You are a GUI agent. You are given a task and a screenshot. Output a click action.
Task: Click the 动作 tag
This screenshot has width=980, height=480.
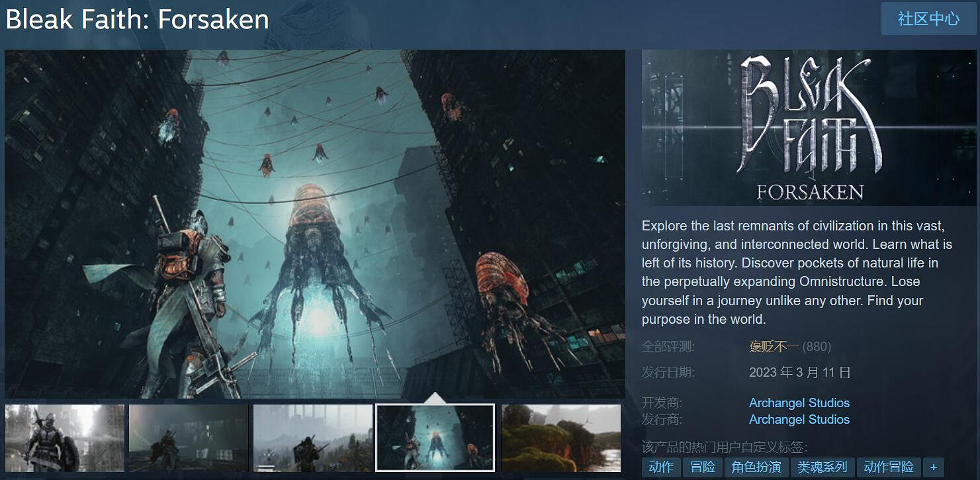click(x=661, y=467)
